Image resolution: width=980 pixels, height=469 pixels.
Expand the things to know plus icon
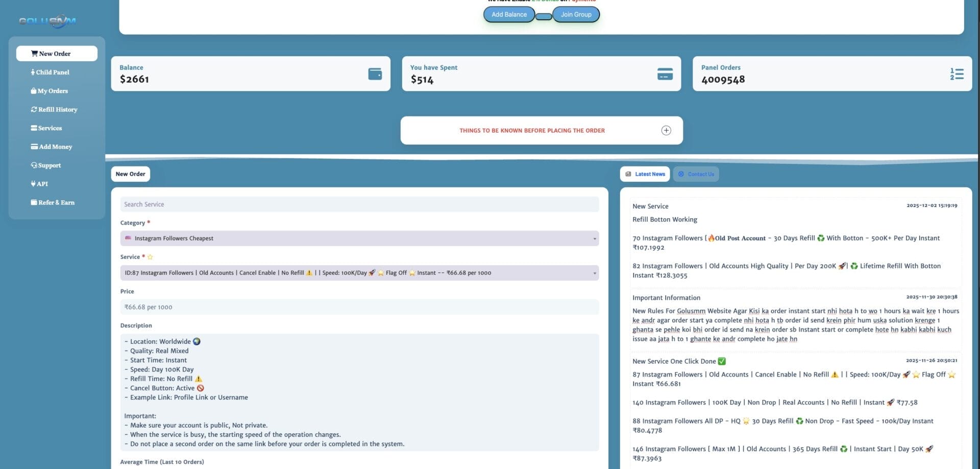[x=666, y=131]
